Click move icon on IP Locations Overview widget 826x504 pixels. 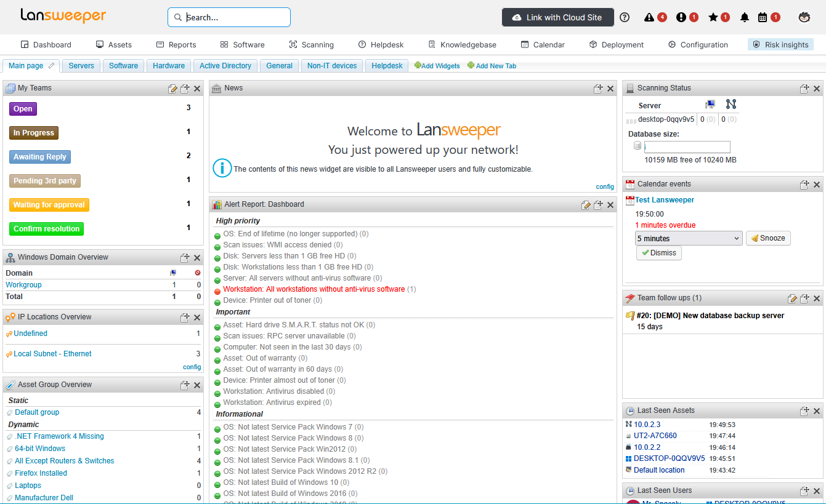185,318
